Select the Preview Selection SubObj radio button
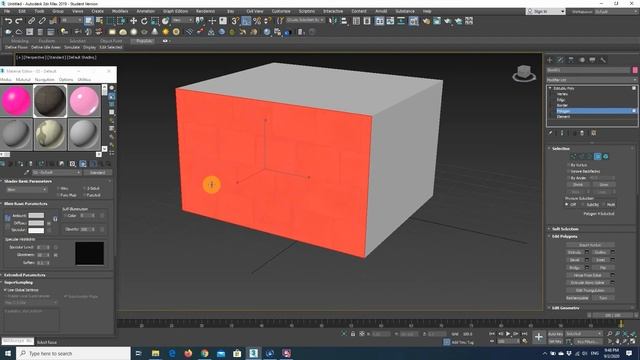640x360 pixels. point(583,204)
